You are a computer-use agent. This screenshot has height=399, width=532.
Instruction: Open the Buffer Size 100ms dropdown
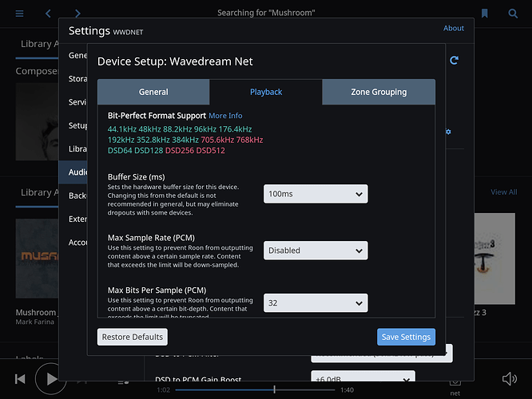point(316,194)
